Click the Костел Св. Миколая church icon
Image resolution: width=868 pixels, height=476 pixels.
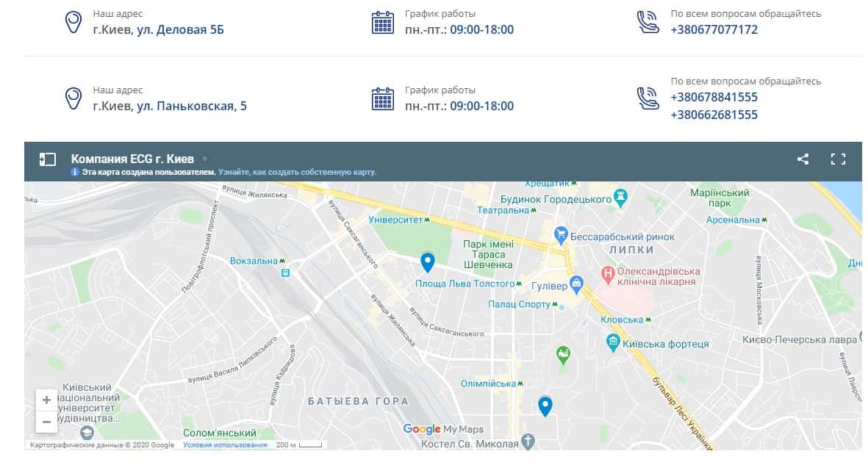coord(528,441)
